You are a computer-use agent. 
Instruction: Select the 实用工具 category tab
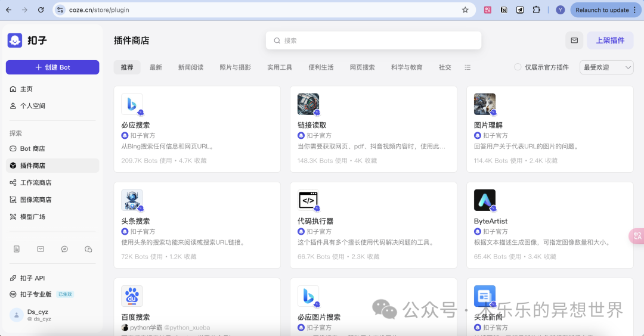(280, 67)
